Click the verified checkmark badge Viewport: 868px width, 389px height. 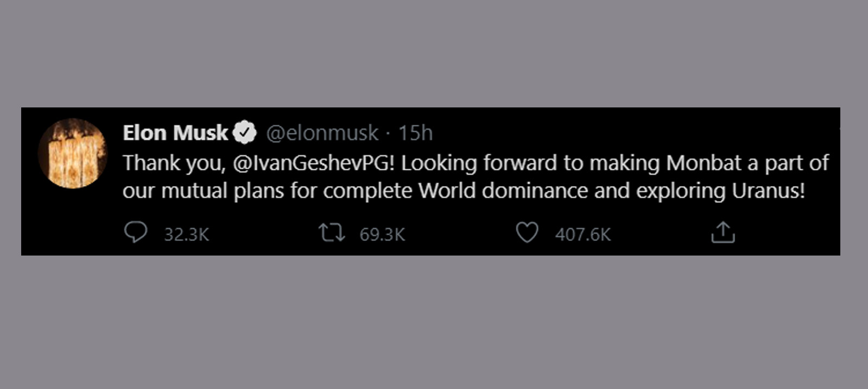point(245,132)
